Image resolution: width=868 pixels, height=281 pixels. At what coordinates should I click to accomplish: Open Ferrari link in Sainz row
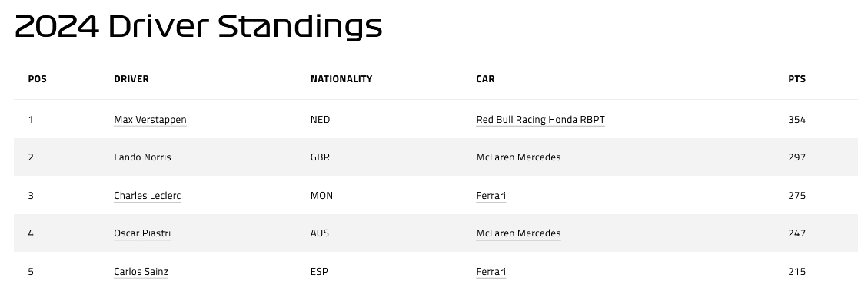click(x=491, y=272)
